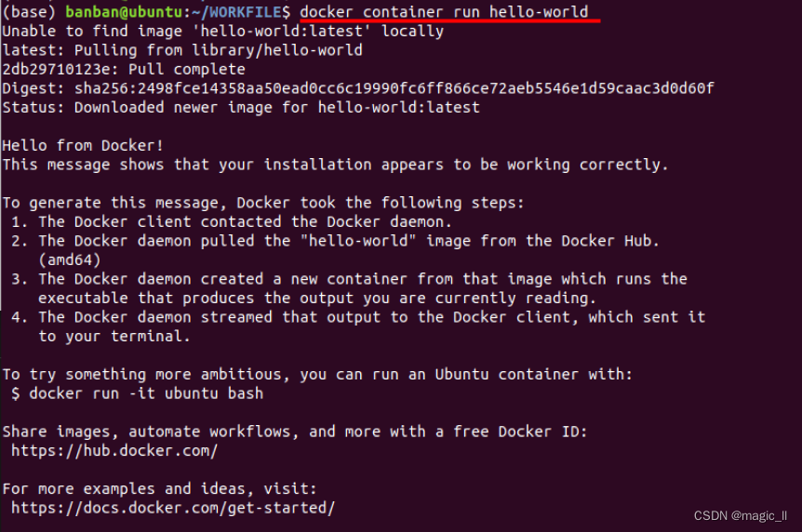Click the ~/WORKFILE path in prompt
This screenshot has width=802, height=532.
coord(237,12)
